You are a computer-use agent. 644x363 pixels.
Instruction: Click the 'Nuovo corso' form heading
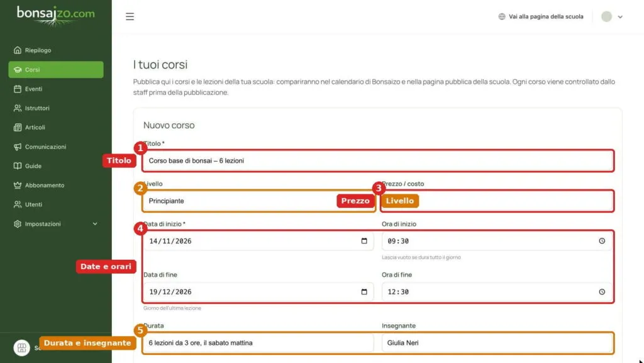[x=169, y=125]
